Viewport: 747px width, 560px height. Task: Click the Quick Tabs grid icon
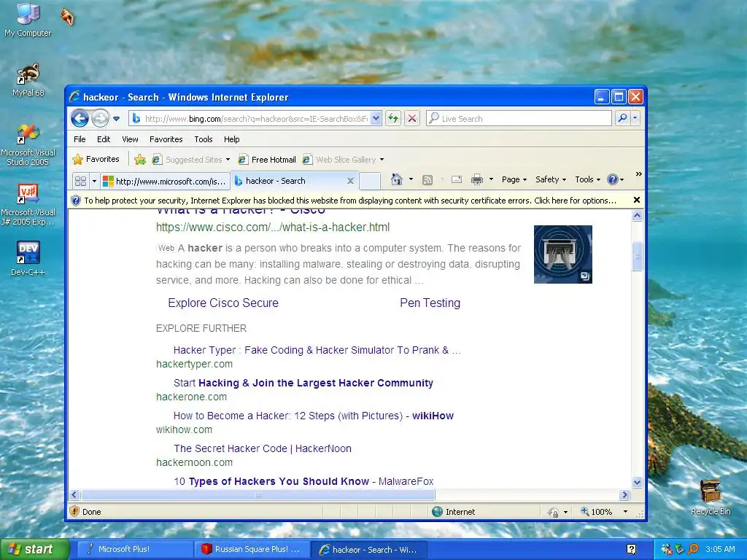pos(80,181)
